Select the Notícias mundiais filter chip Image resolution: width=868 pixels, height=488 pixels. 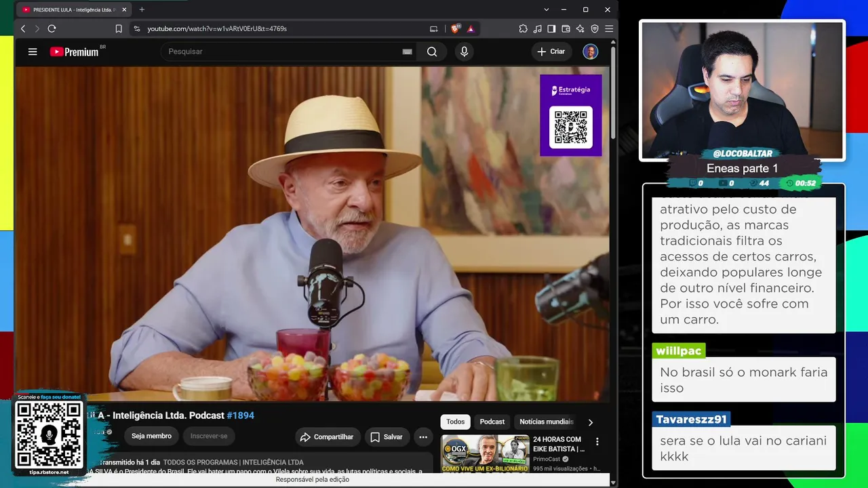[547, 422]
